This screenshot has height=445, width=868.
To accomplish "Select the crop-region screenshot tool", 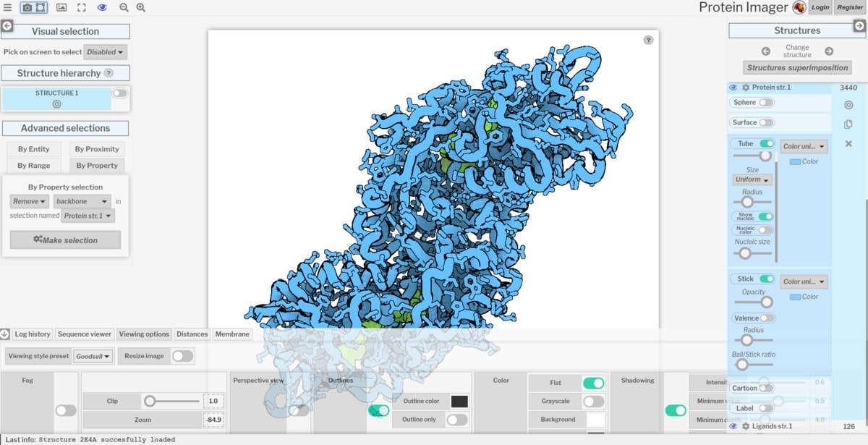I will click(x=41, y=7).
